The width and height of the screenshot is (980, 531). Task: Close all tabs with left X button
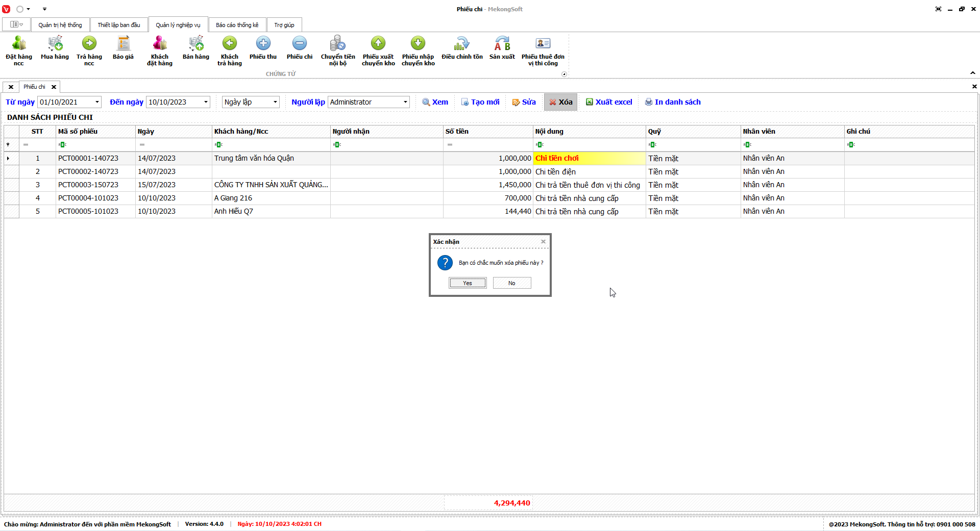click(11, 87)
